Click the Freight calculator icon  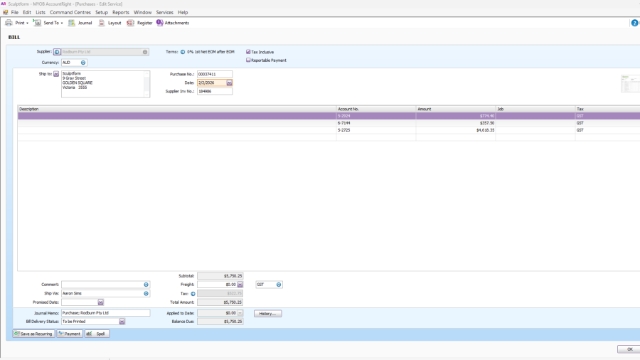click(240, 284)
